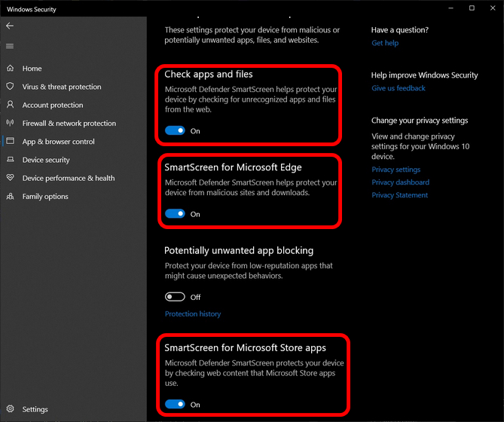Click the Settings gear icon
This screenshot has height=422, width=504.
point(11,408)
